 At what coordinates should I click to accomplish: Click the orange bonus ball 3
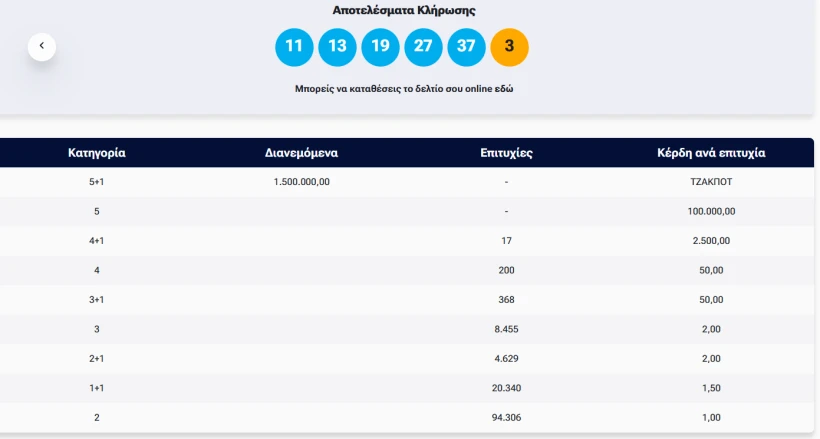509,46
